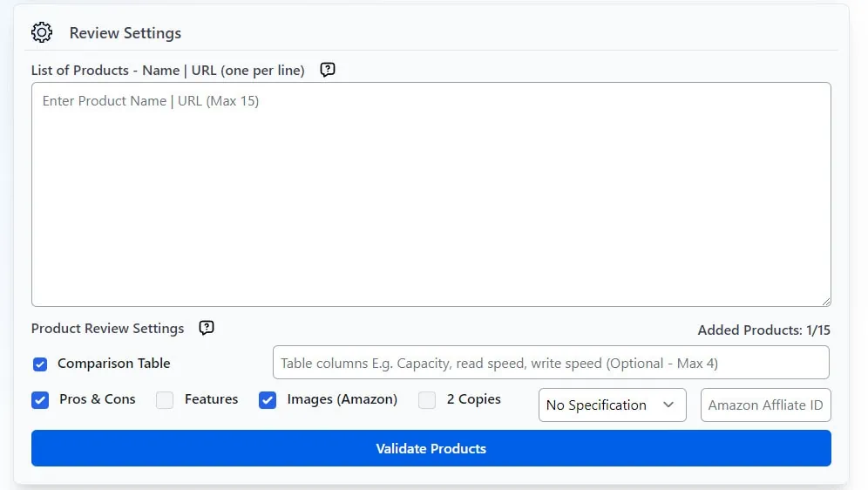
Task: Uncheck the Pros & Cons checkbox
Action: pos(40,399)
